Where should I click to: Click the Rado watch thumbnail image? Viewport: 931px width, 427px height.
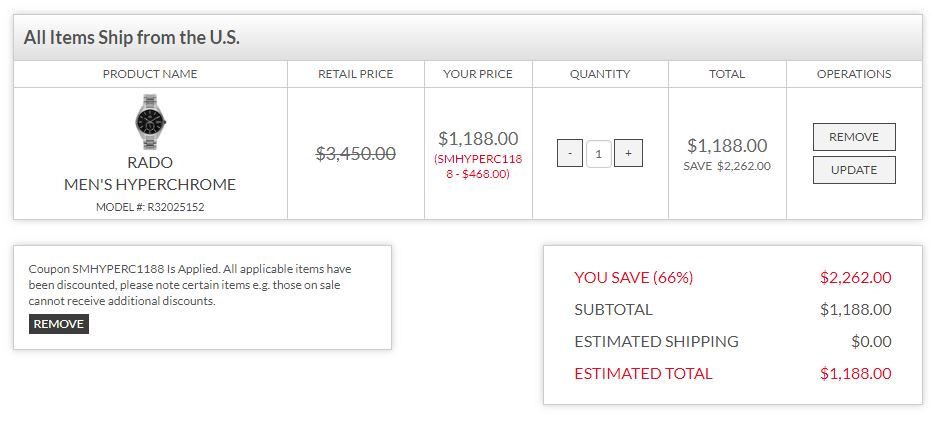tap(150, 121)
